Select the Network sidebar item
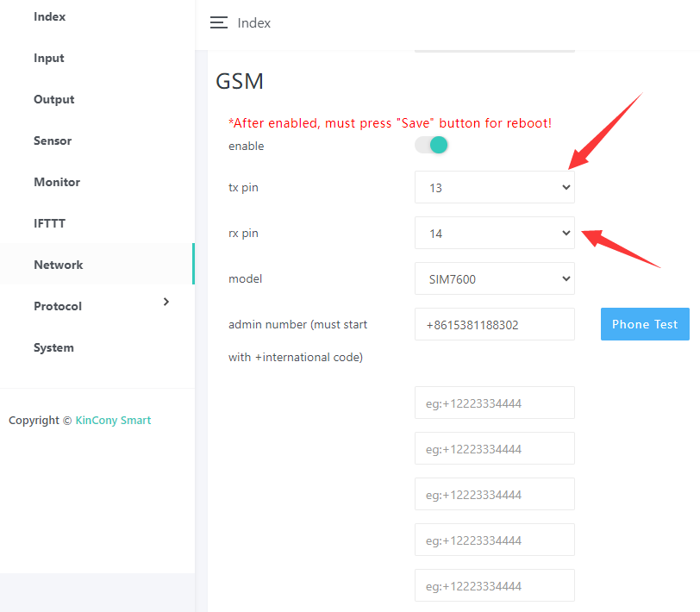The image size is (700, 612). click(x=59, y=265)
